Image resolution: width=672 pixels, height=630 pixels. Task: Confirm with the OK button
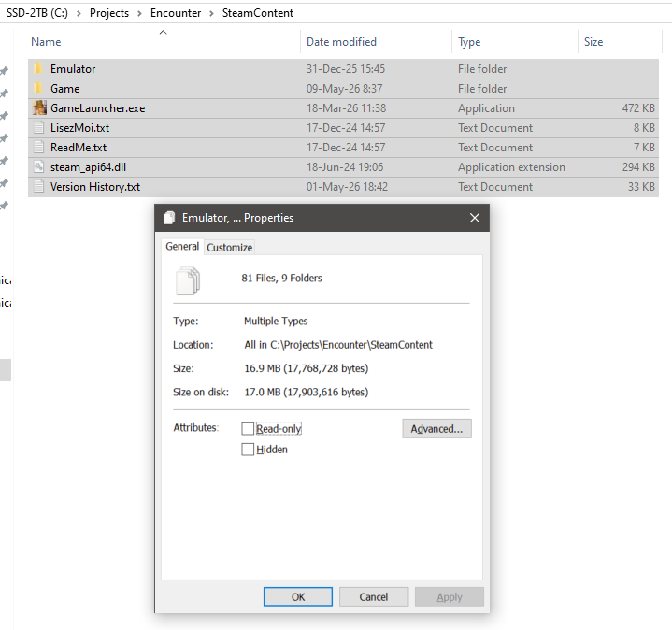pos(298,597)
